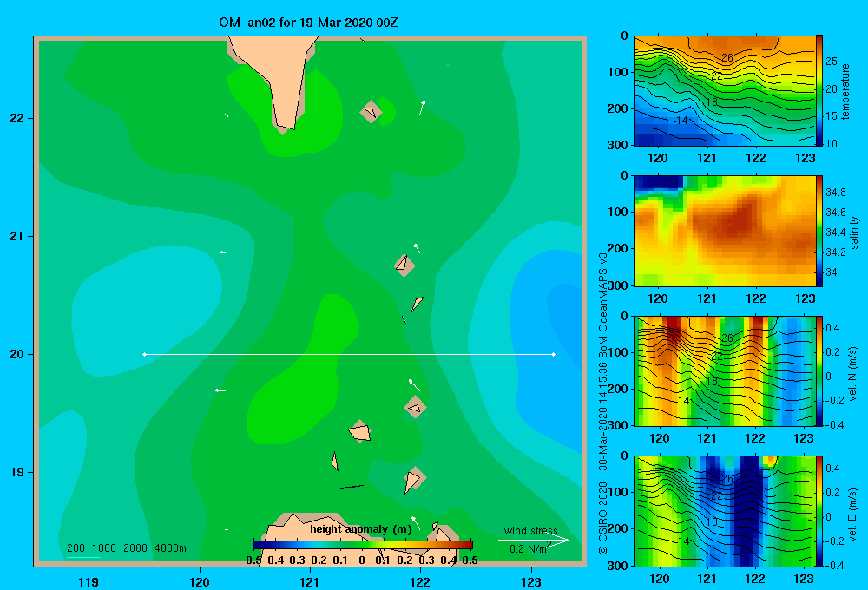Viewport: 868px width, 590px height.
Task: Click the '© CSIRO 2020' copyright text
Action: point(603,517)
